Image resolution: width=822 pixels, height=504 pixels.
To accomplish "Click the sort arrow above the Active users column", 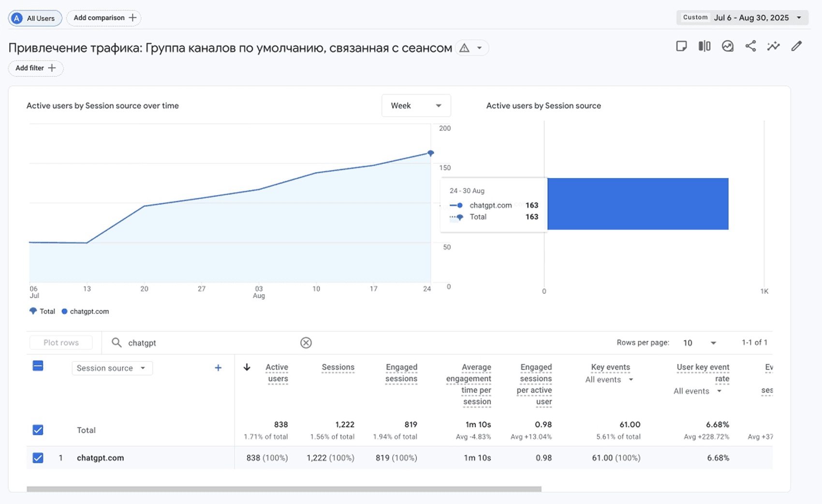I will tap(247, 368).
